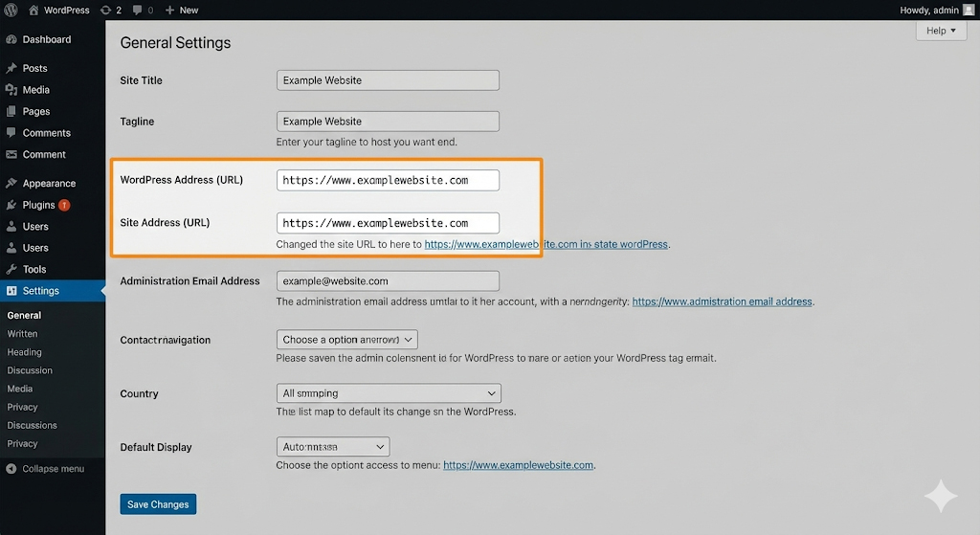
Task: Expand the Country select box
Action: [x=388, y=393]
